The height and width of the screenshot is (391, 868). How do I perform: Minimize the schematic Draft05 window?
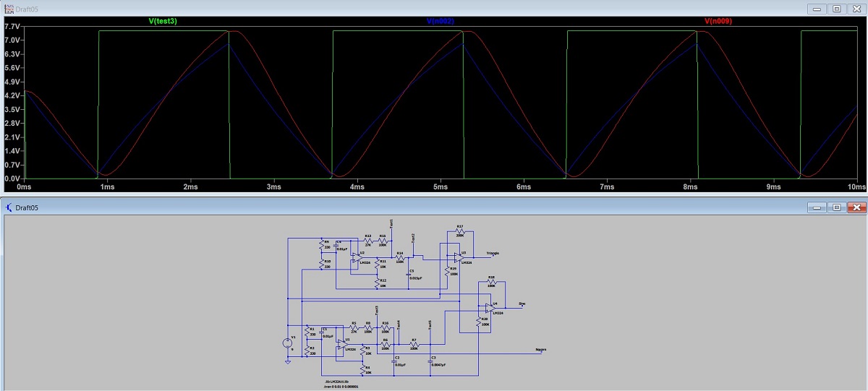coord(817,207)
